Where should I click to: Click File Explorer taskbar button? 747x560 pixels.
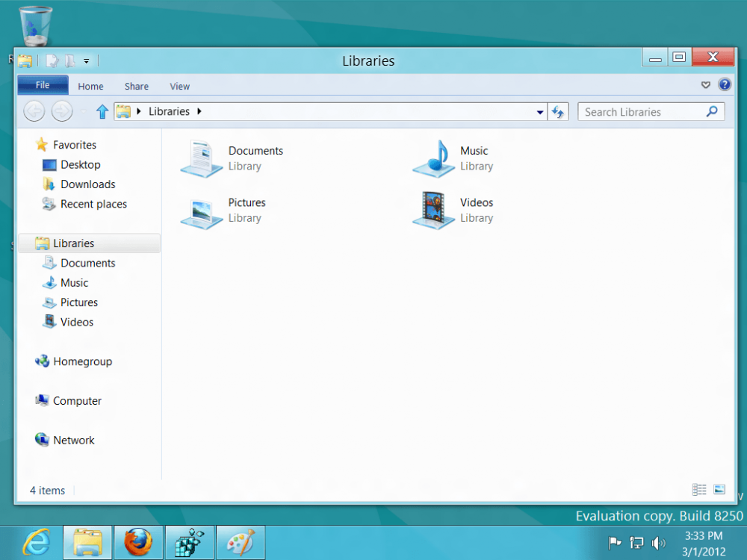coord(87,542)
